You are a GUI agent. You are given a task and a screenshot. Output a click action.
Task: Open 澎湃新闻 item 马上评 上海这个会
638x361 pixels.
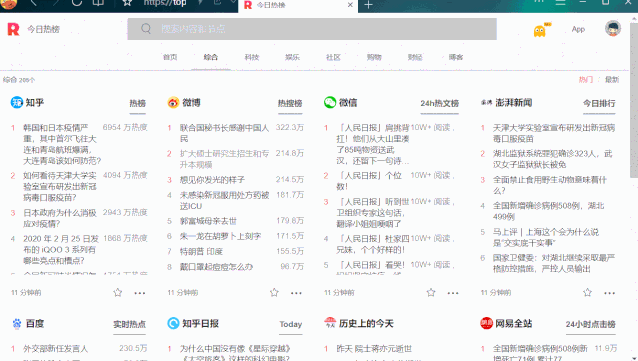[x=546, y=237]
